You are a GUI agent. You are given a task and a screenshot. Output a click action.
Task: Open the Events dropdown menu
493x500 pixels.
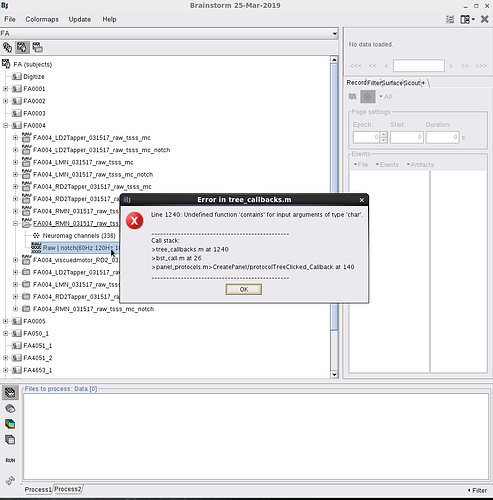387,165
